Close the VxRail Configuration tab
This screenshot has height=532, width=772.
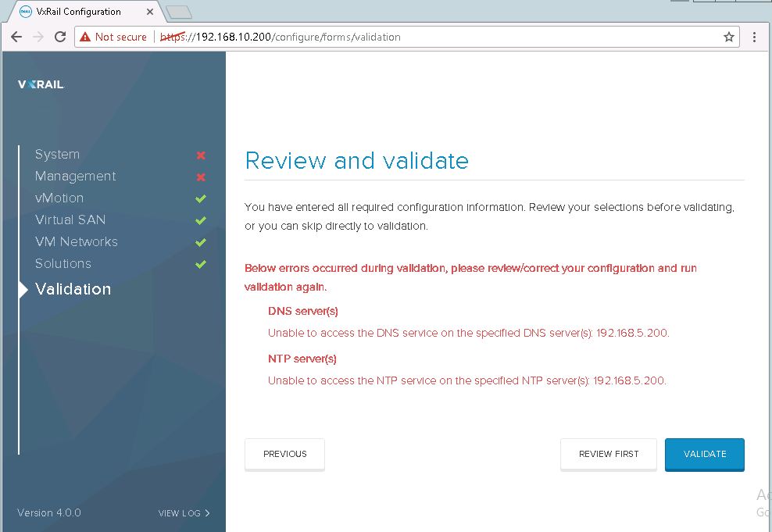pos(150,12)
